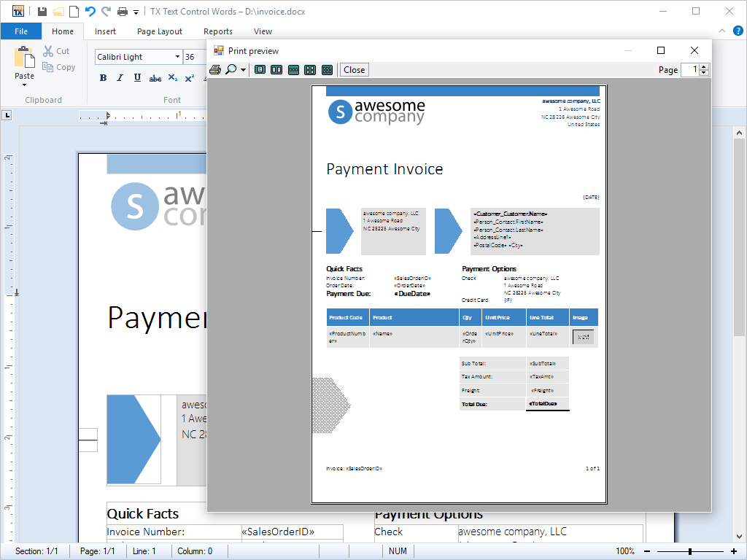Select the one page view icon
The width and height of the screenshot is (747, 560).
point(260,70)
